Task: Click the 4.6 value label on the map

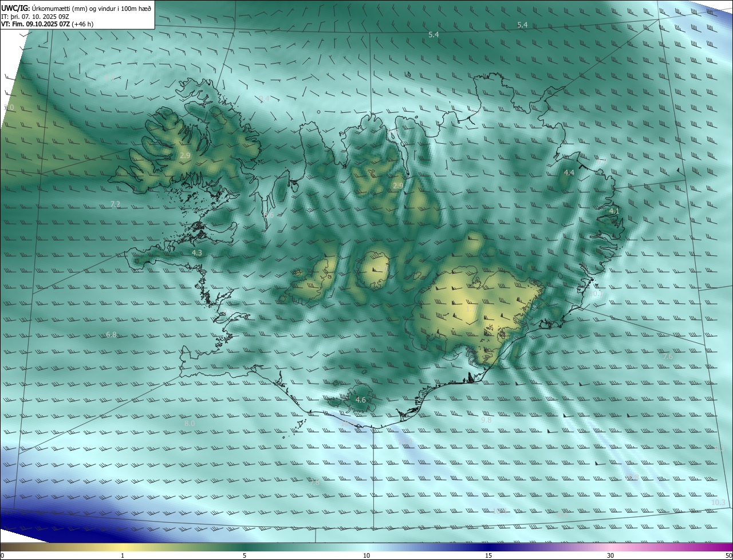Action: click(361, 400)
